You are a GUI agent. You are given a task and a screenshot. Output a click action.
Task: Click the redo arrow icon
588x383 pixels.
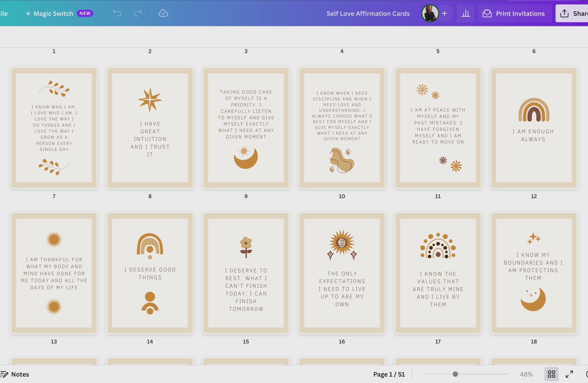click(x=137, y=13)
